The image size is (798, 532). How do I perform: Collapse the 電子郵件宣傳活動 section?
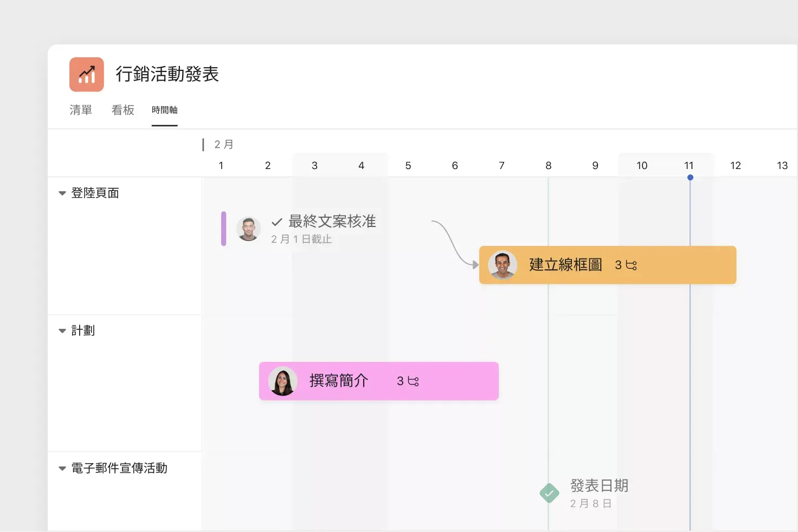click(62, 469)
